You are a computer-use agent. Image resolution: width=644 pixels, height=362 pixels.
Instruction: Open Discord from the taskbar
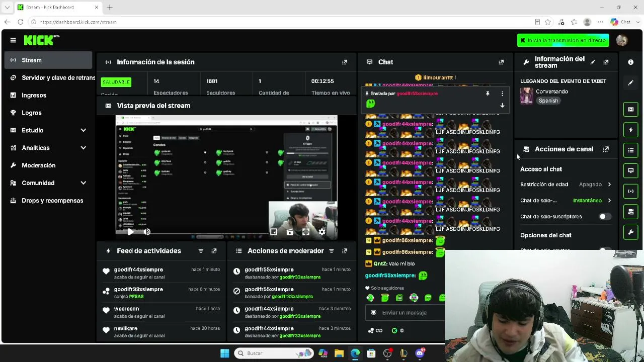point(420,353)
